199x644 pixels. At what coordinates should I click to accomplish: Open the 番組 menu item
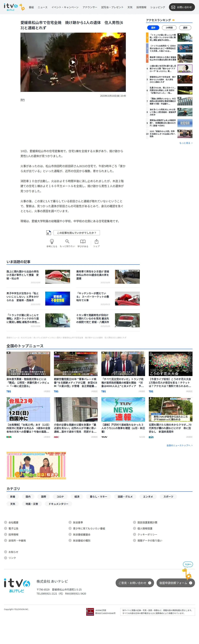(x=31, y=7)
